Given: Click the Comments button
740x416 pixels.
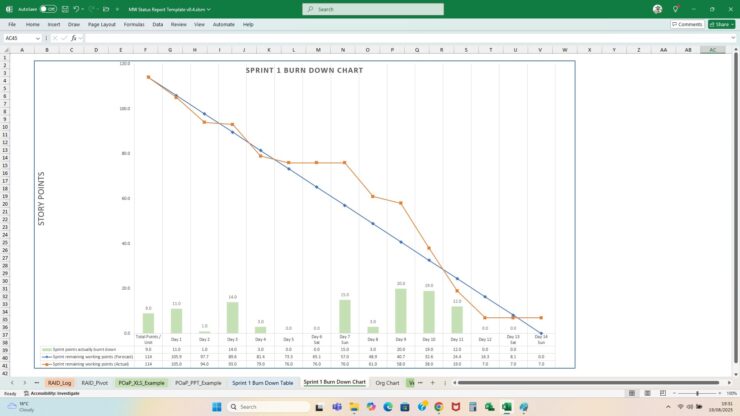Looking at the screenshot, I should pos(687,24).
